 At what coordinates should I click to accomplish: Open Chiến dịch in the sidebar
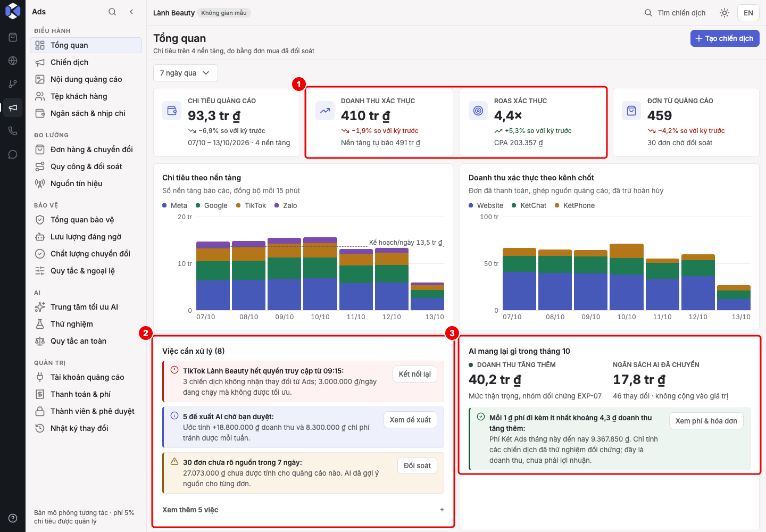pyautogui.click(x=86, y=62)
